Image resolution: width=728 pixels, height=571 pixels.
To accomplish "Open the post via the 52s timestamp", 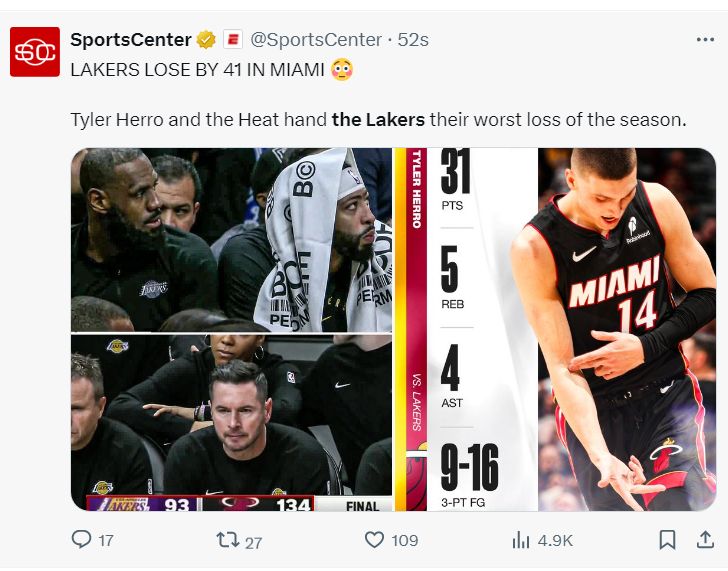I will (413, 40).
